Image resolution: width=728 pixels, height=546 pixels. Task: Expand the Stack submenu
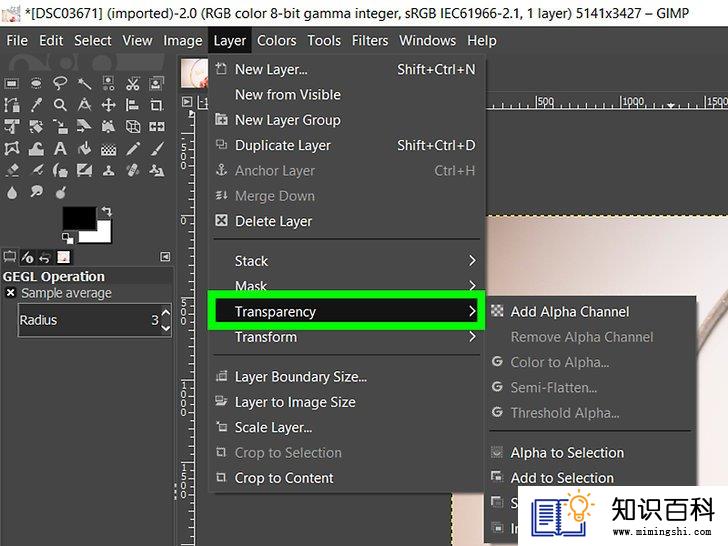point(346,261)
